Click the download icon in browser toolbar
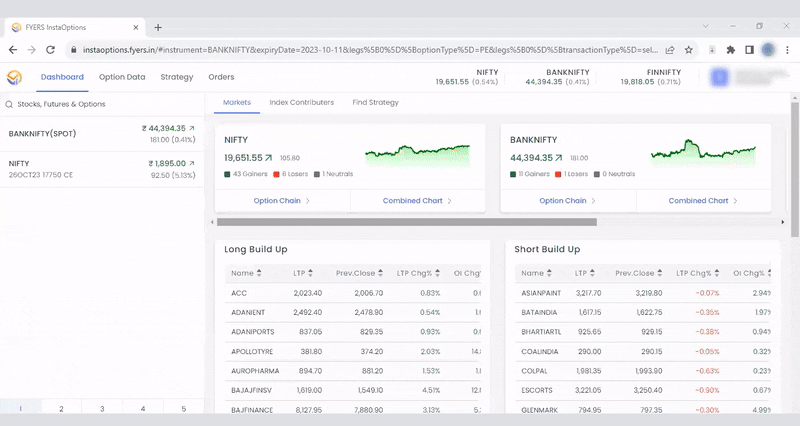Image resolution: width=800 pixels, height=426 pixels. click(712, 49)
